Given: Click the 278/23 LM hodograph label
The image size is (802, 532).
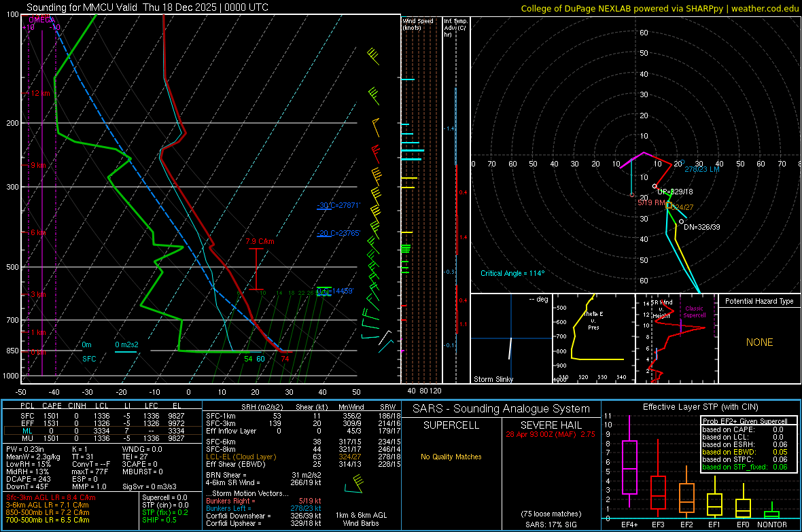Looking at the screenshot, I should [701, 169].
